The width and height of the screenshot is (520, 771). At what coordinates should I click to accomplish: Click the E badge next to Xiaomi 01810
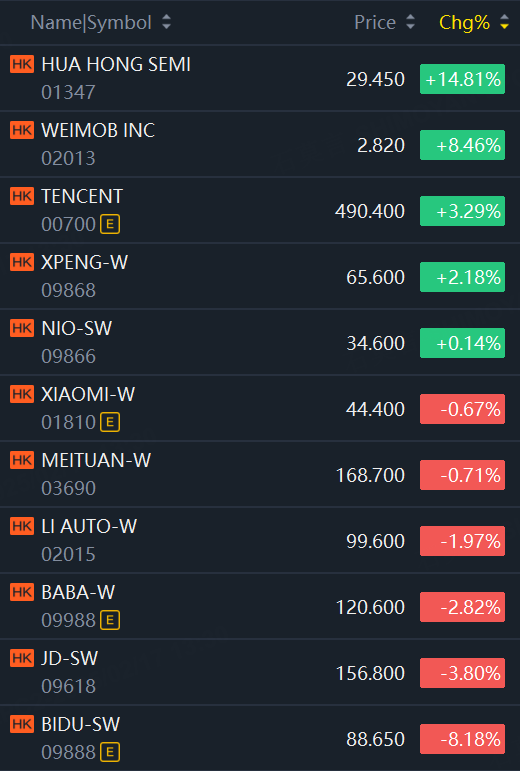(x=110, y=422)
